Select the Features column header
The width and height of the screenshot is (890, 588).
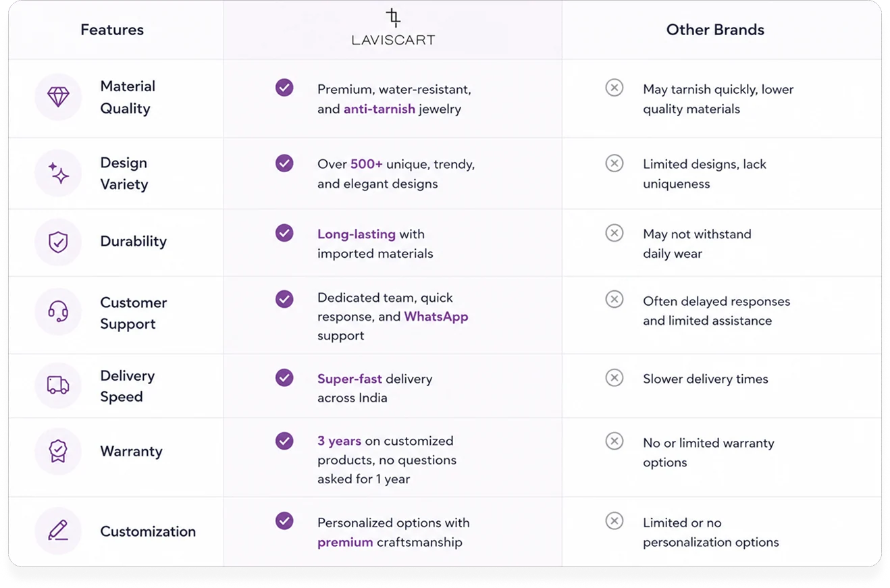point(112,30)
